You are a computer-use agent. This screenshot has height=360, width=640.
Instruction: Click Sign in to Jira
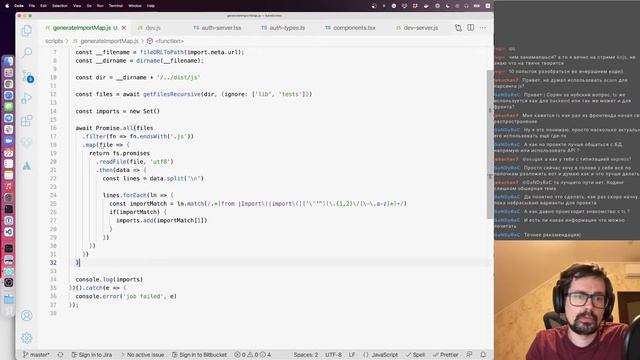click(x=91, y=355)
